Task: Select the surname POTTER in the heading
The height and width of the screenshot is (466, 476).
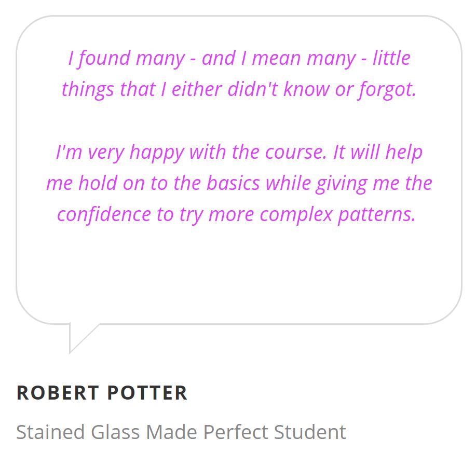Action: pyautogui.click(x=147, y=393)
